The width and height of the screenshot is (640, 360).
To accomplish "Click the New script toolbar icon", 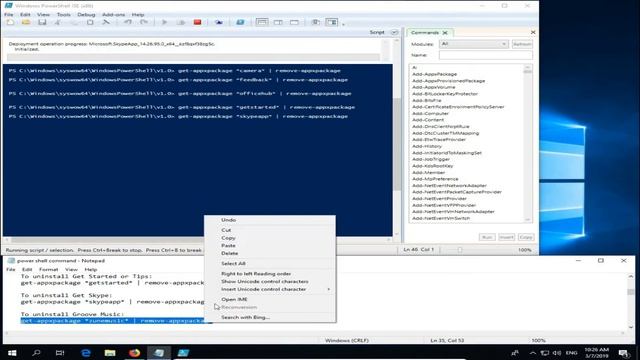I will coord(10,22).
